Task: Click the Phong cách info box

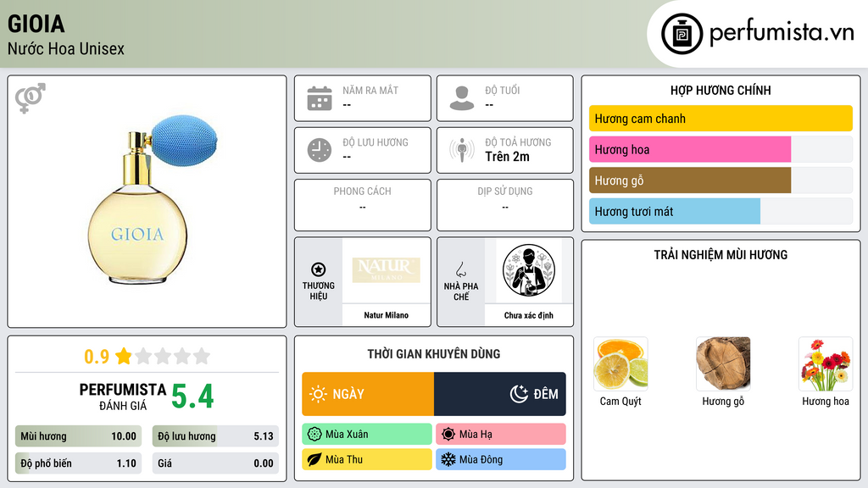Action: 363,205
